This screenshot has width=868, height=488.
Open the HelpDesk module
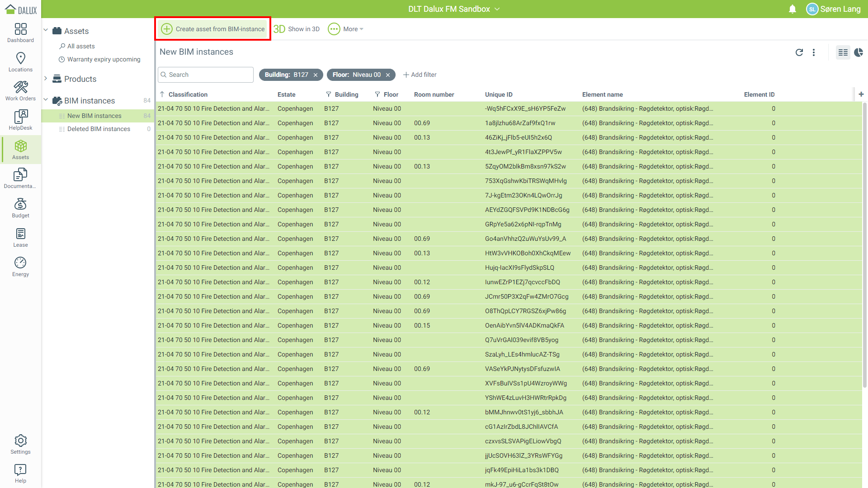20,120
